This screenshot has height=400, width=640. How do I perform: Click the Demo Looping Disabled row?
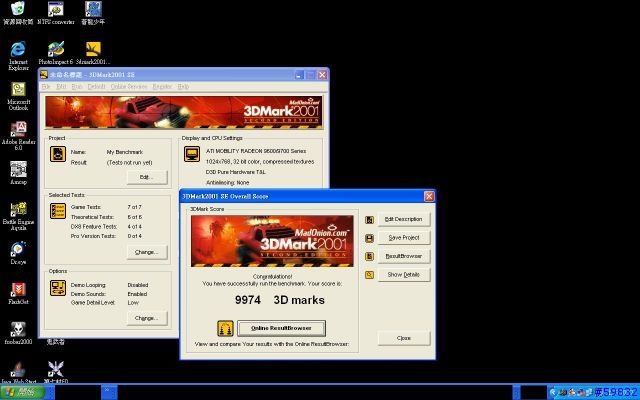(110, 285)
